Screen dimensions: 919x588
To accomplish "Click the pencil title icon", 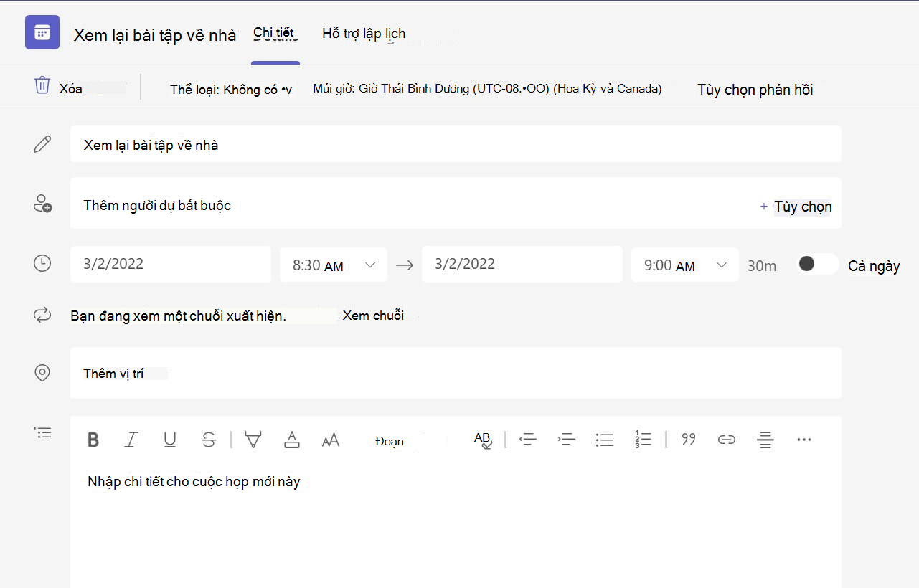I will point(42,144).
